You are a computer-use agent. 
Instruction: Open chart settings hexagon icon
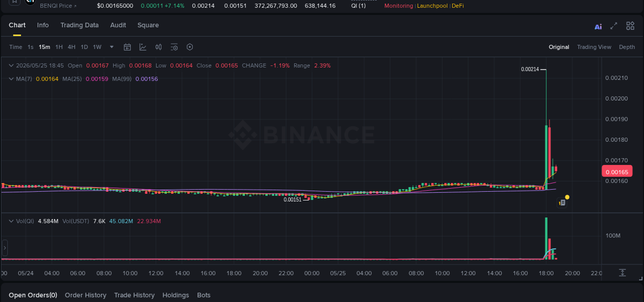(x=190, y=47)
